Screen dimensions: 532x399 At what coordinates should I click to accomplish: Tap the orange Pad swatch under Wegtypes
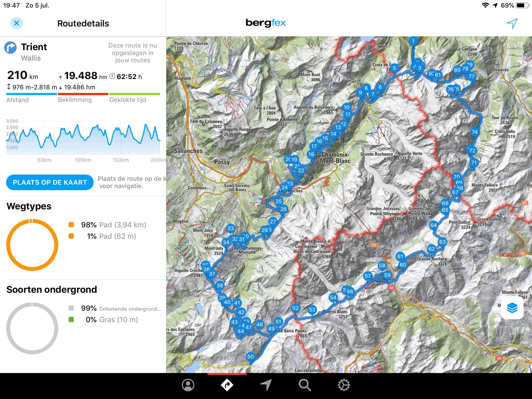71,225
